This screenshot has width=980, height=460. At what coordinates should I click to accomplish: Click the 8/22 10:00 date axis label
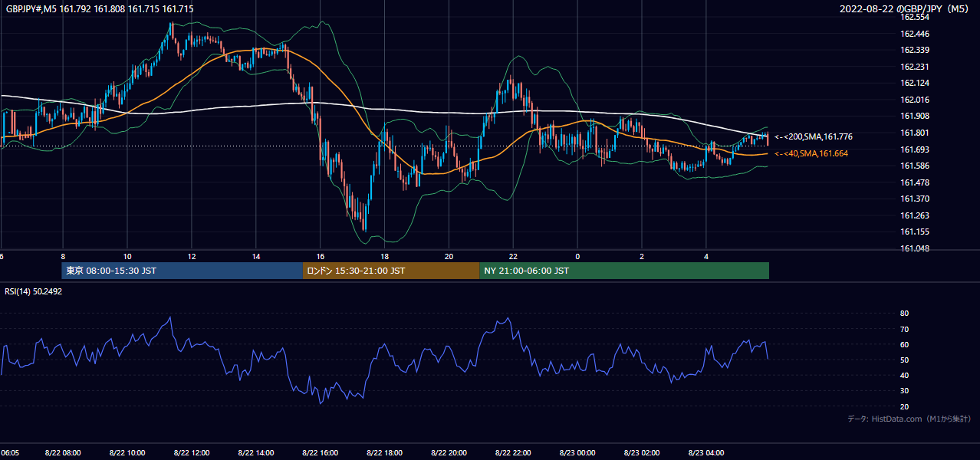tap(127, 453)
